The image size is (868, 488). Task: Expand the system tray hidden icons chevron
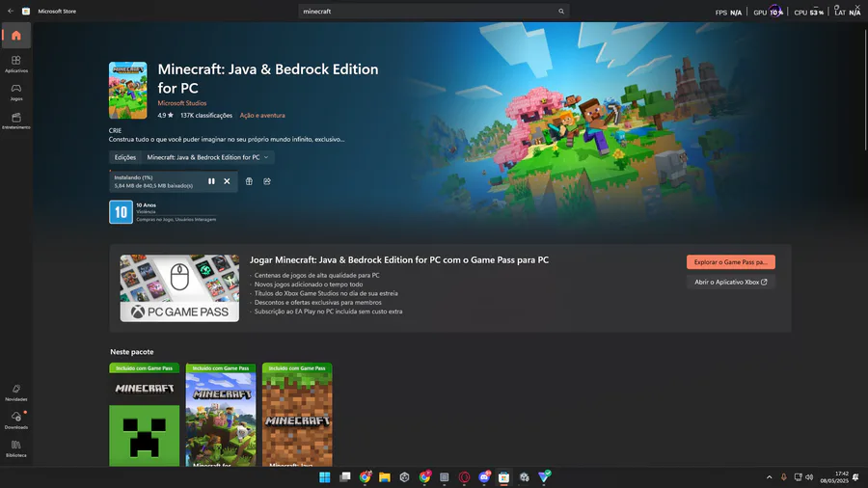769,477
